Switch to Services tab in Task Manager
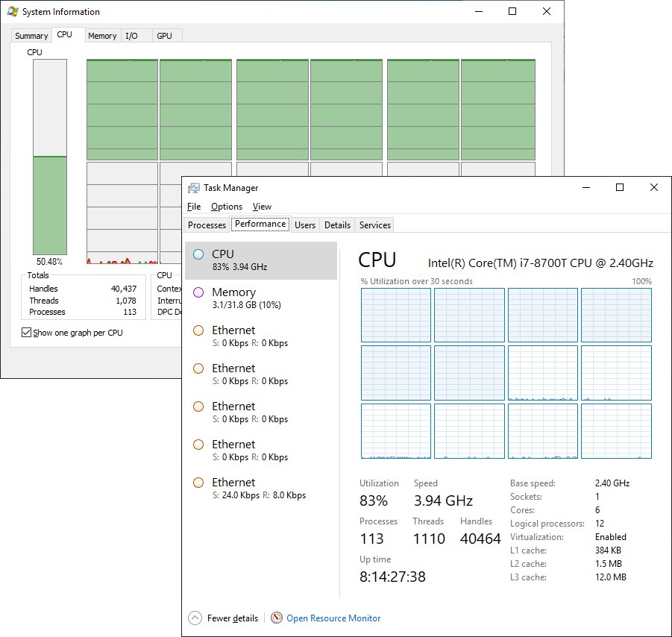Screen dimensions: 672x637 pyautogui.click(x=375, y=225)
